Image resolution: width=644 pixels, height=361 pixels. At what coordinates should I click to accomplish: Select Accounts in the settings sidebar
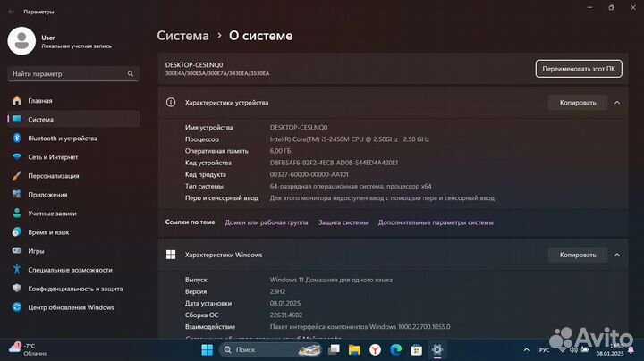coord(53,214)
